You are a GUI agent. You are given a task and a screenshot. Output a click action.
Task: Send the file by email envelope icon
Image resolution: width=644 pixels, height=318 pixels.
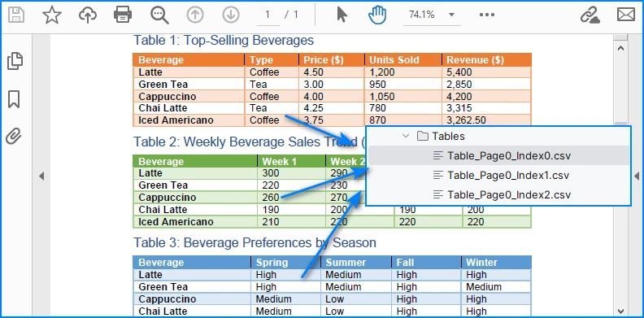point(626,15)
